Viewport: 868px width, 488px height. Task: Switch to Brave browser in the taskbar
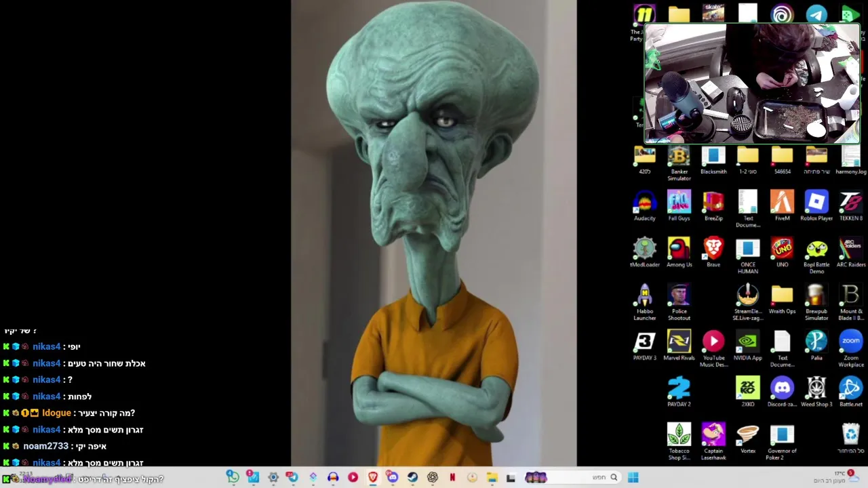[372, 478]
